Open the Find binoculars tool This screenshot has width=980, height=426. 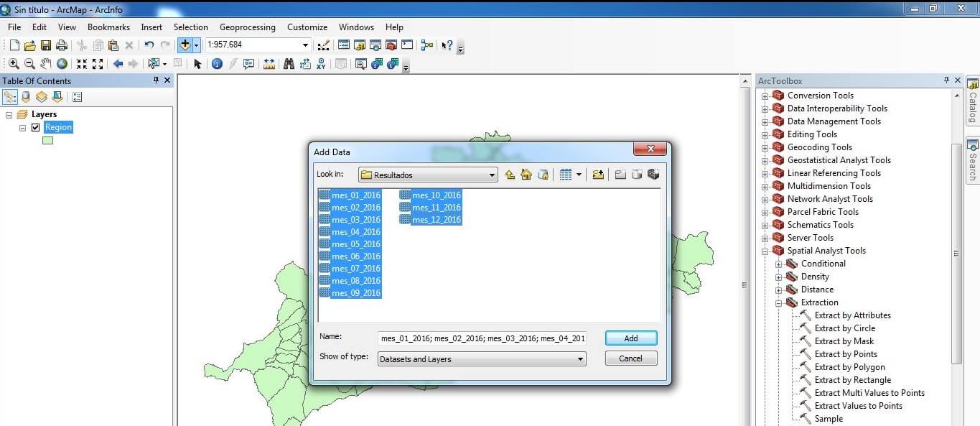[289, 64]
